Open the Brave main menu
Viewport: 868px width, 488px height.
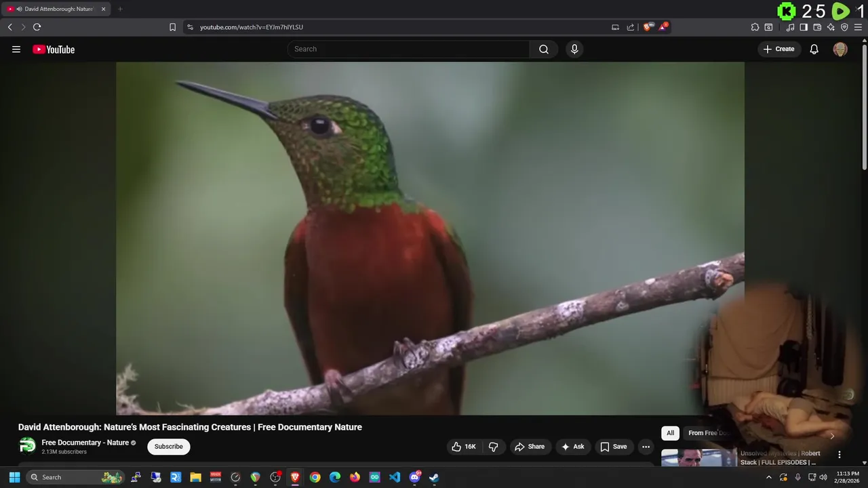point(858,27)
